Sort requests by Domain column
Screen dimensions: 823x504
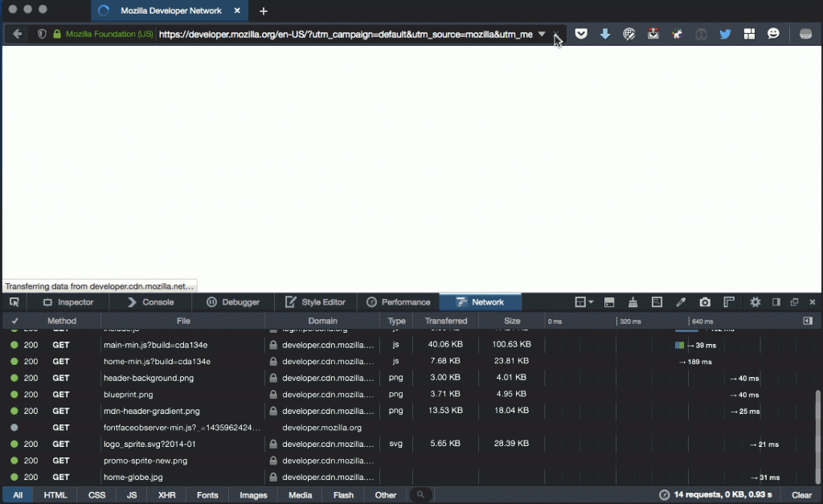322,321
